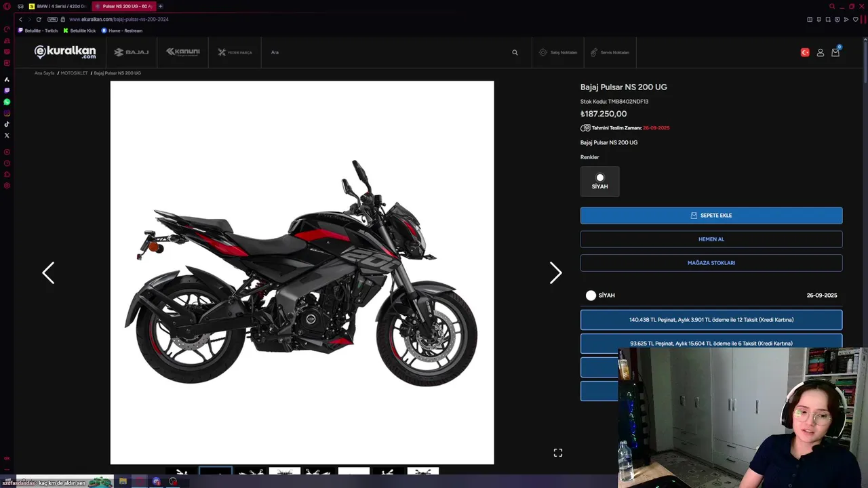The image size is (868, 488).
Task: Open WhatsApp in Opera sidebar
Action: coord(7,102)
